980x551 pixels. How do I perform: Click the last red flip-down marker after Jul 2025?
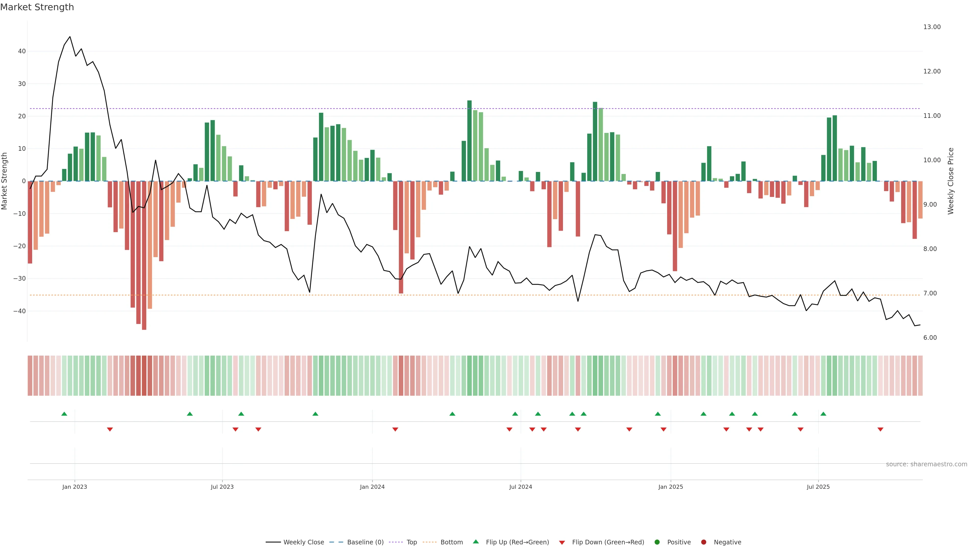click(880, 429)
